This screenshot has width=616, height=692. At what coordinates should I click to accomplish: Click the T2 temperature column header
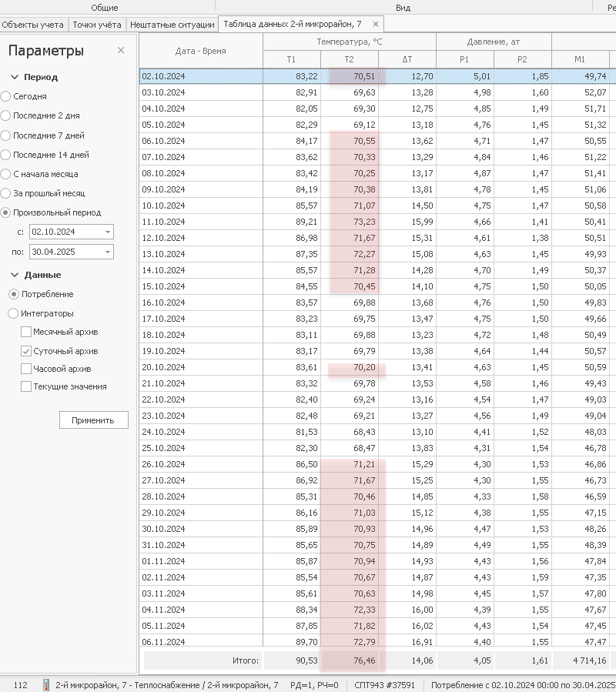[349, 59]
